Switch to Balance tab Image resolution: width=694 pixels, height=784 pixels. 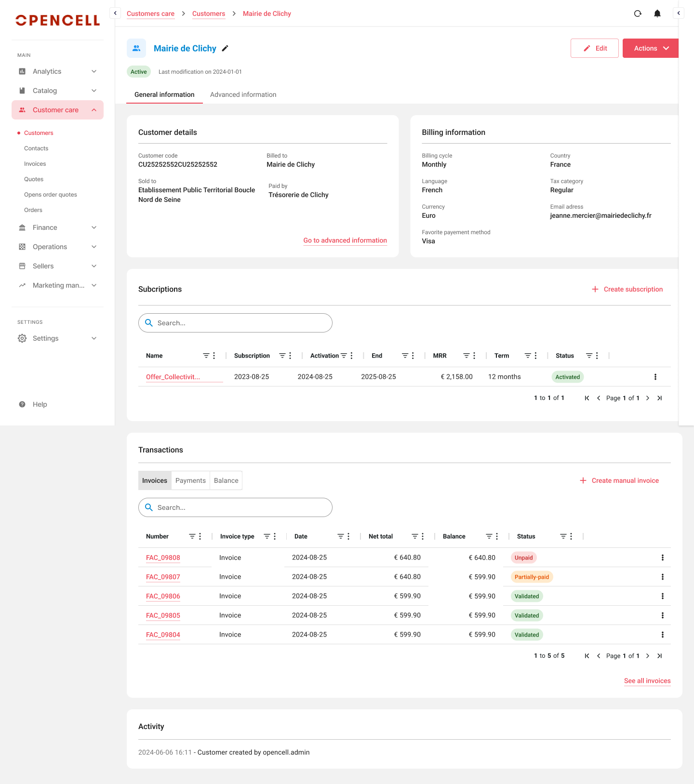226,480
